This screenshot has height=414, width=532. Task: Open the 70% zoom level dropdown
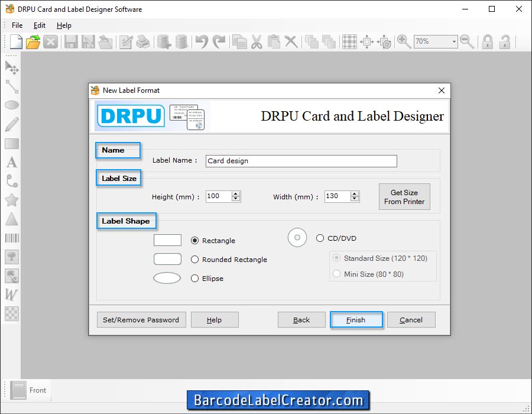coord(454,42)
